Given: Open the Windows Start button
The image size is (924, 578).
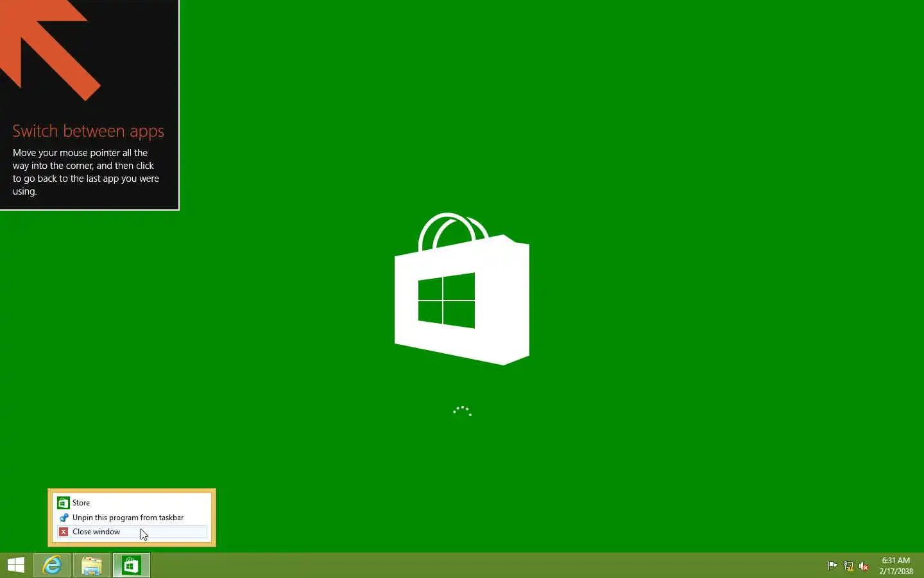Looking at the screenshot, I should click(16, 565).
